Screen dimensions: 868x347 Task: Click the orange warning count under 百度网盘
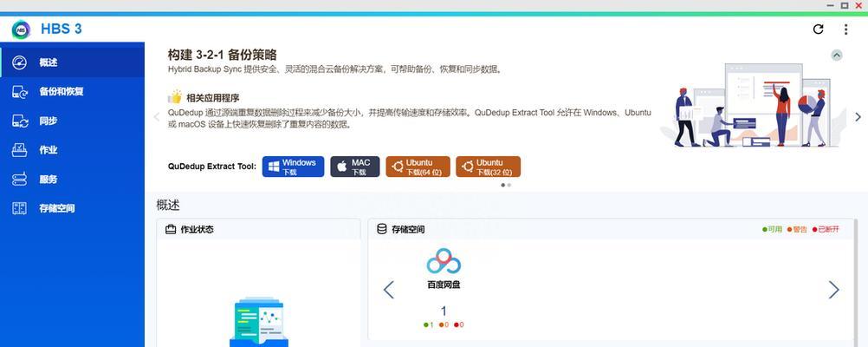pos(444,324)
